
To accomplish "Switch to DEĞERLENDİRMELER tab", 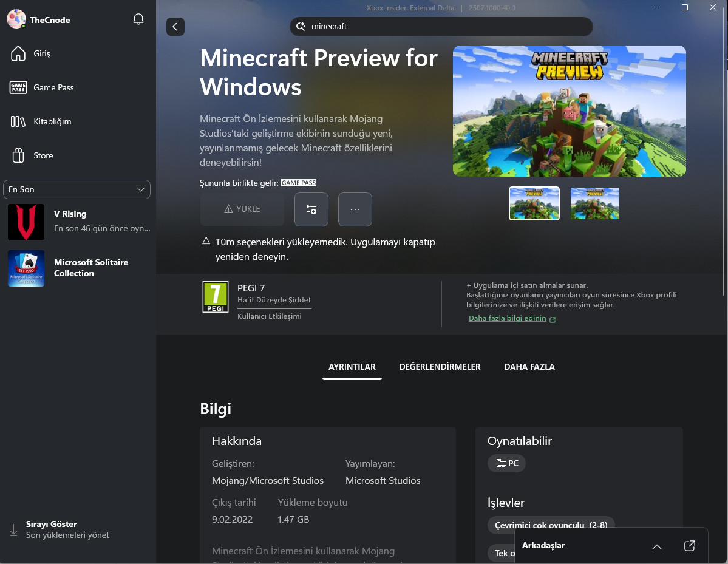I will (x=440, y=367).
